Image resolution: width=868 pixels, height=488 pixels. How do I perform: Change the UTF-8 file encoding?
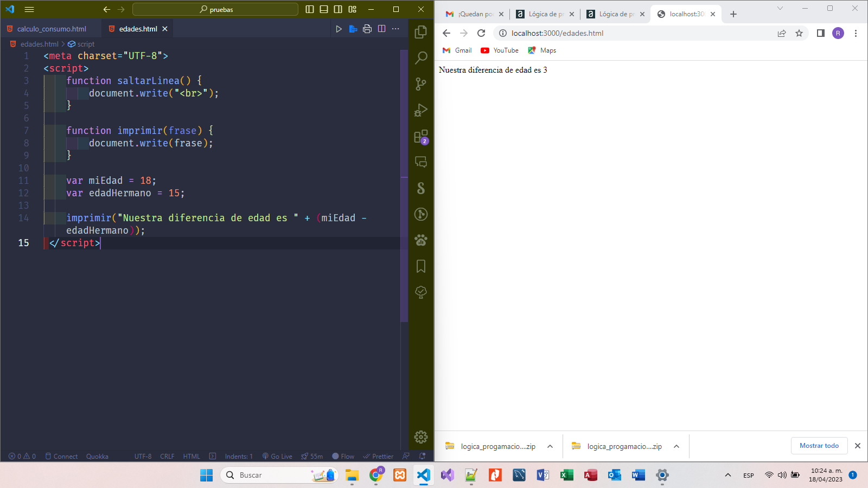(143, 456)
